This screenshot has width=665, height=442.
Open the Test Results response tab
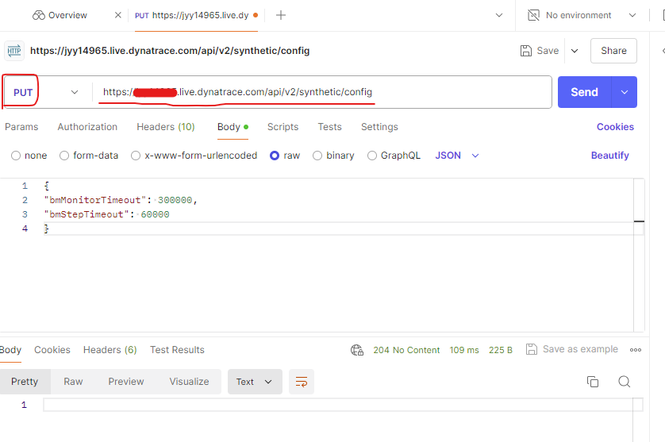pyautogui.click(x=177, y=350)
